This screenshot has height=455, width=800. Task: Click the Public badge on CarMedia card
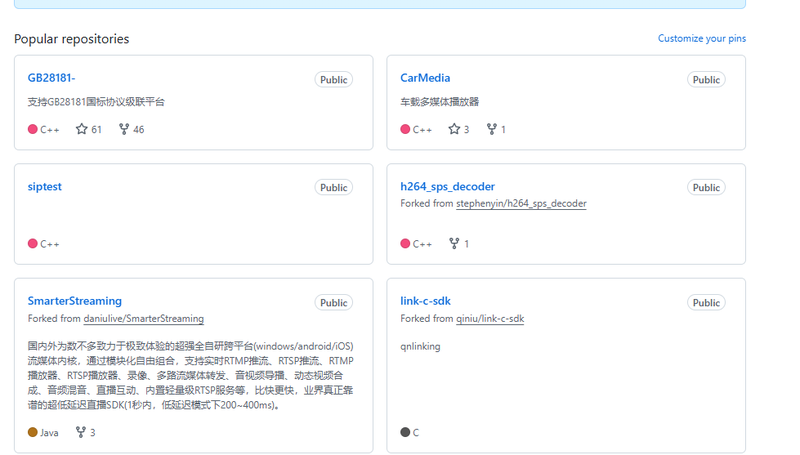(x=706, y=80)
